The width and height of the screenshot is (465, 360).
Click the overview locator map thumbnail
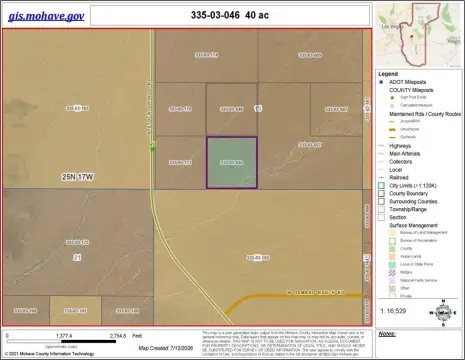coord(419,35)
